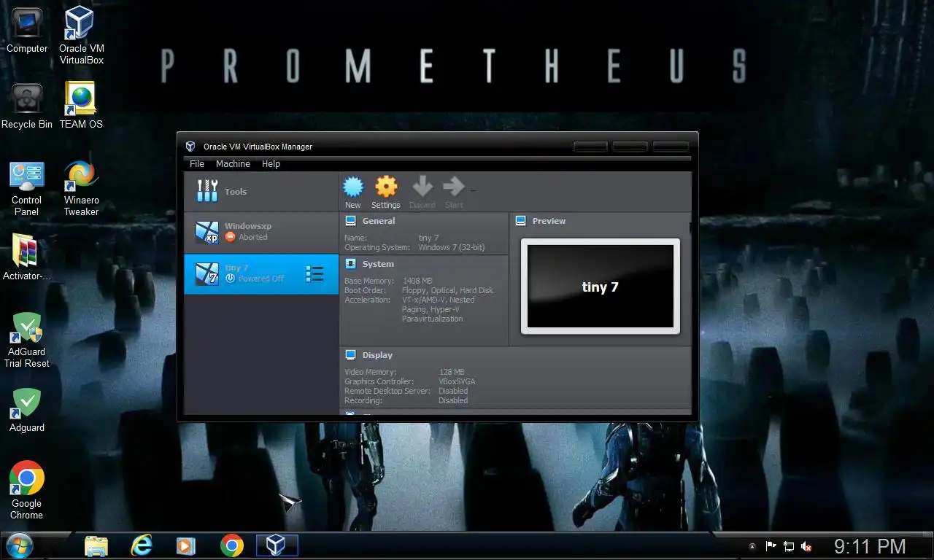
Task: Open the toolbar overflow dash after Start
Action: 474,191
